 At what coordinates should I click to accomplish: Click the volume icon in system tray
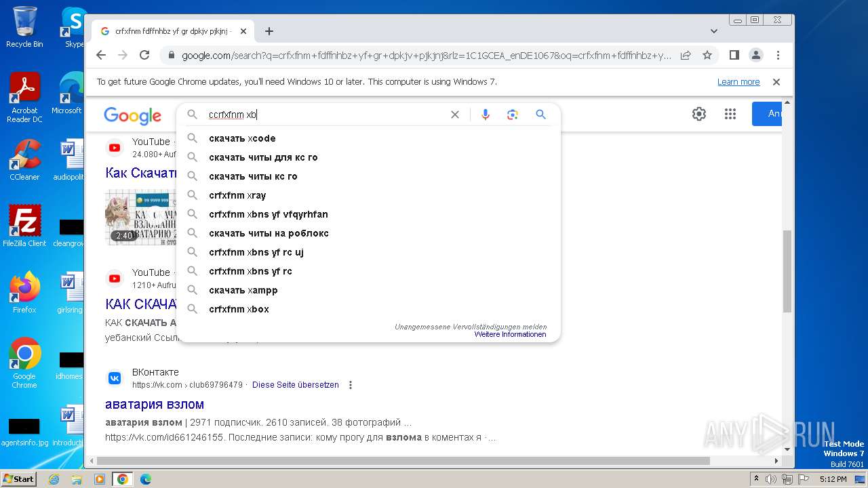(x=771, y=479)
